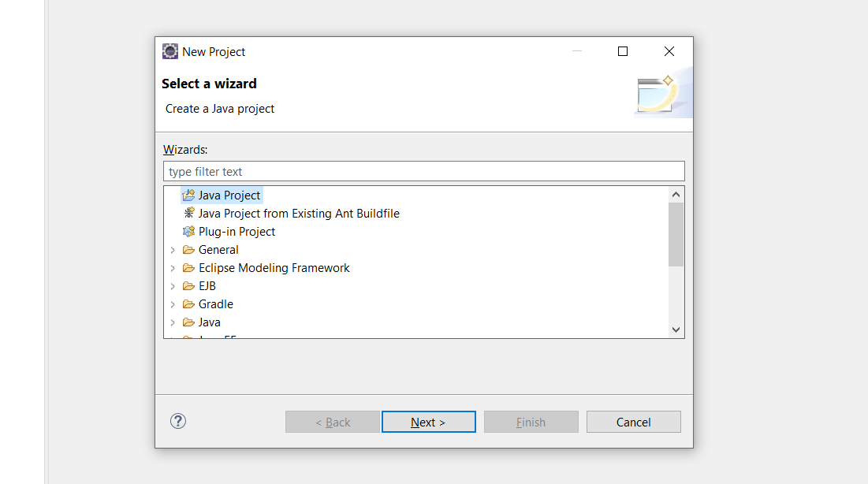This screenshot has width=868, height=484.
Task: Maximize the New Project dialog
Action: click(x=623, y=51)
